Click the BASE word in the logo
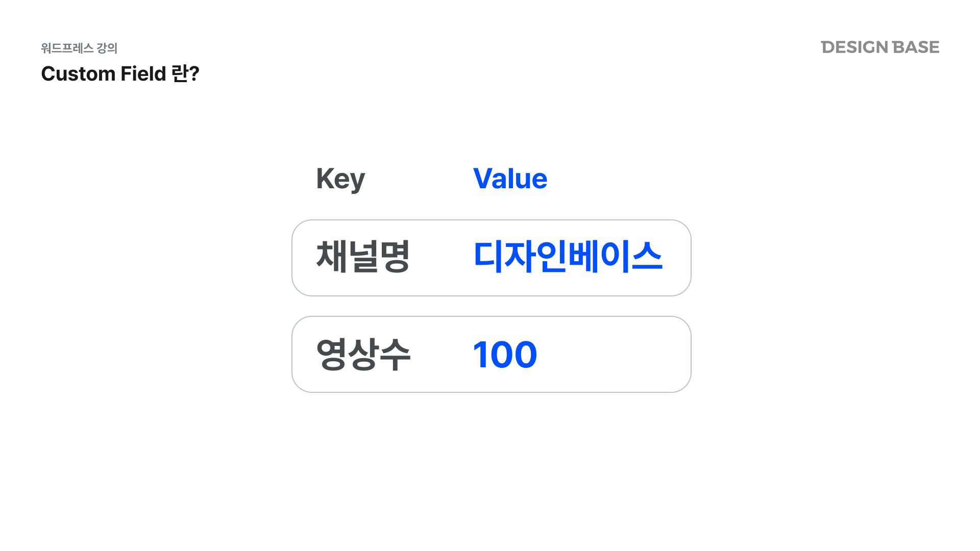This screenshot has height=551, width=980. click(916, 47)
